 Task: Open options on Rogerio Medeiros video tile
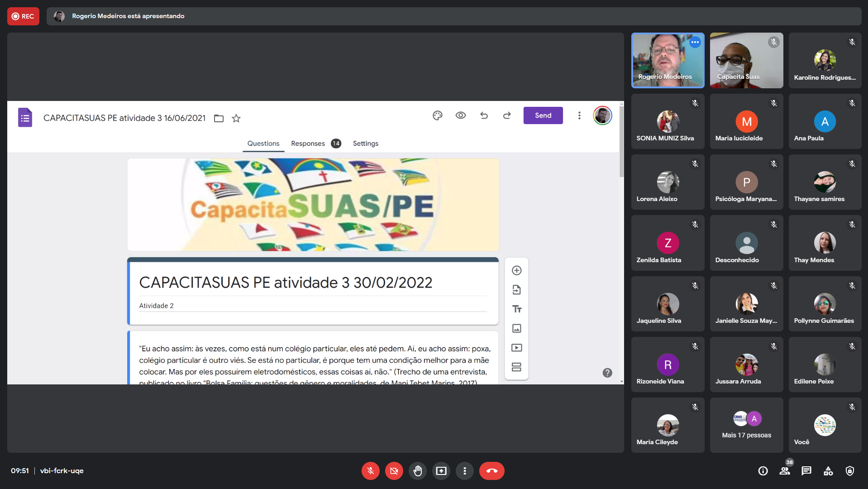tap(695, 42)
